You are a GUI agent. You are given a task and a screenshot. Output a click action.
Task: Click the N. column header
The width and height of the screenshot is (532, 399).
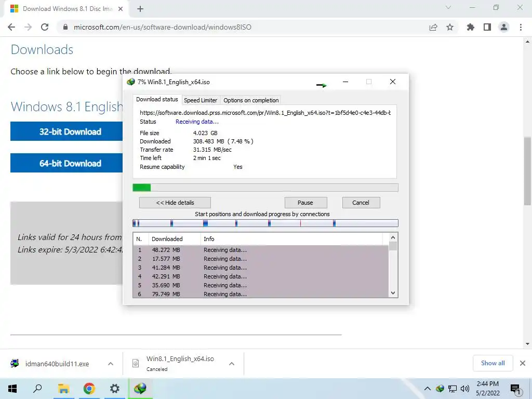coord(141,239)
